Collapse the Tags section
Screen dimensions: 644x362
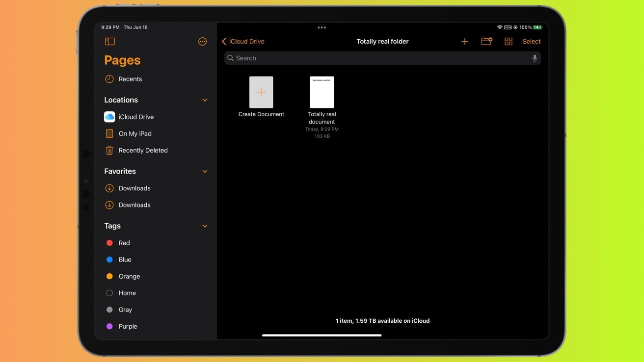[205, 226]
